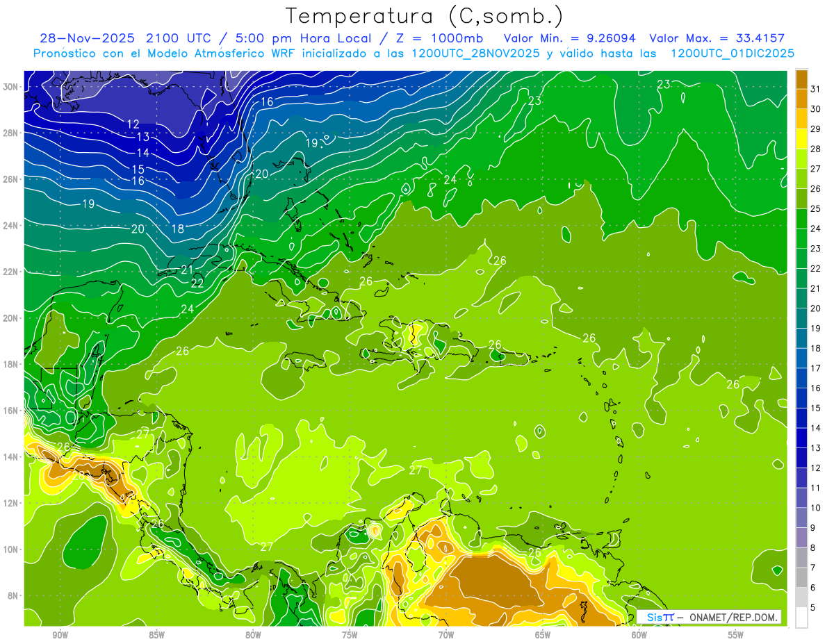Click the "22" contour label on the map

coord(197,283)
